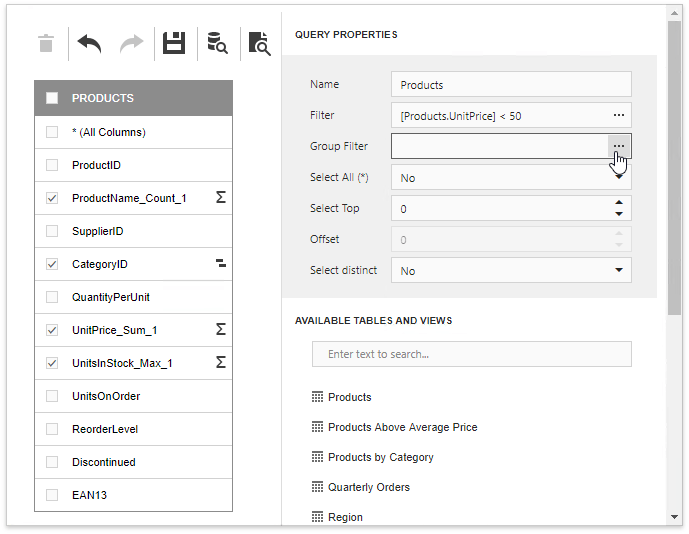This screenshot has height=534, width=689.
Task: Uncheck the CategoryID column checkbox
Action: [52, 264]
